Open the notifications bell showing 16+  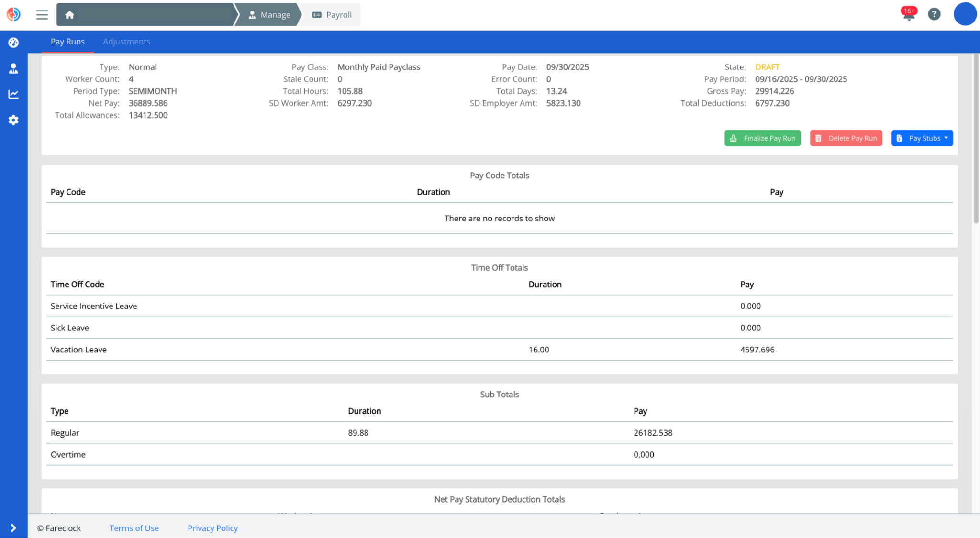click(x=908, y=14)
